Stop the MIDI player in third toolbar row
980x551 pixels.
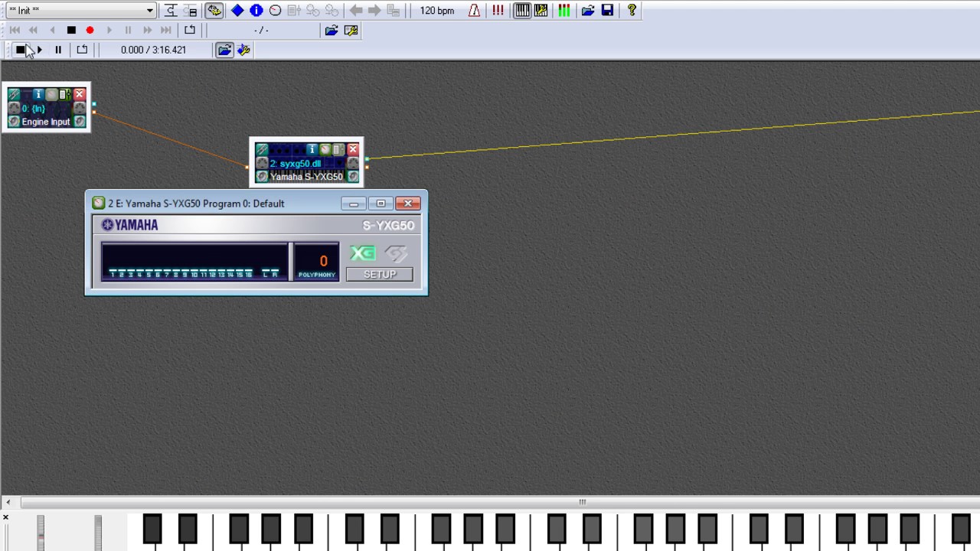click(x=21, y=50)
